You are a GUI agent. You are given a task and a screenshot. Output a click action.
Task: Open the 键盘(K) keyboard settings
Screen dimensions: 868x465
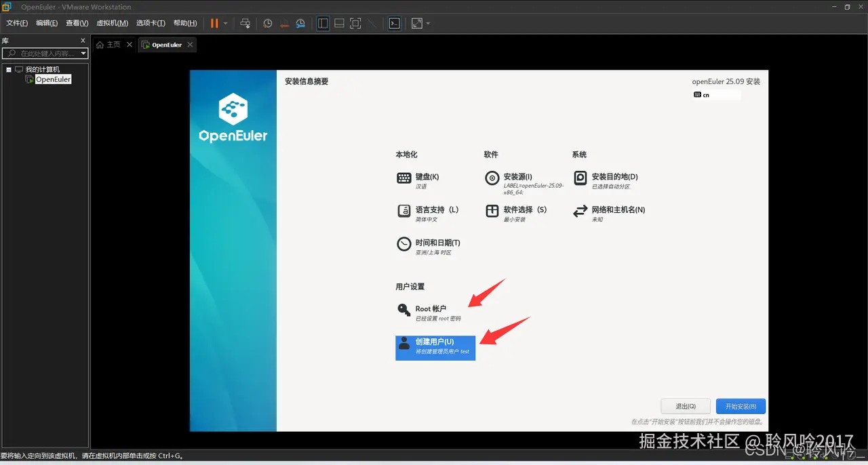[x=418, y=180]
